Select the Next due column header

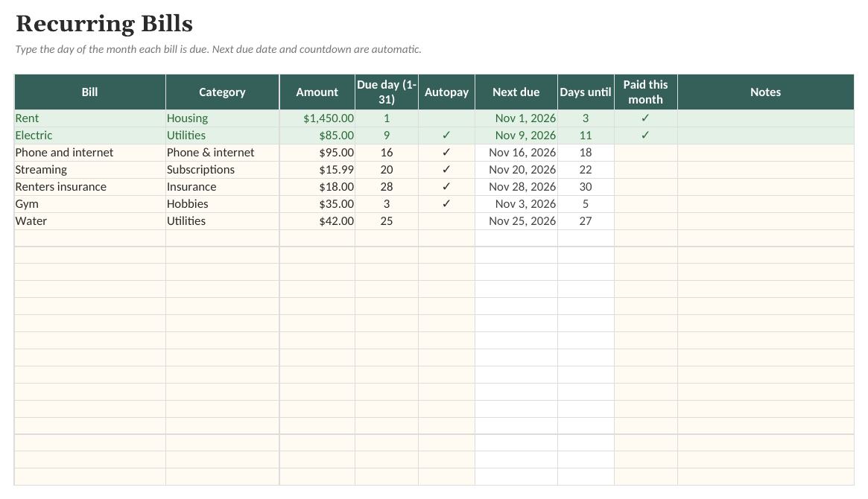tap(516, 92)
